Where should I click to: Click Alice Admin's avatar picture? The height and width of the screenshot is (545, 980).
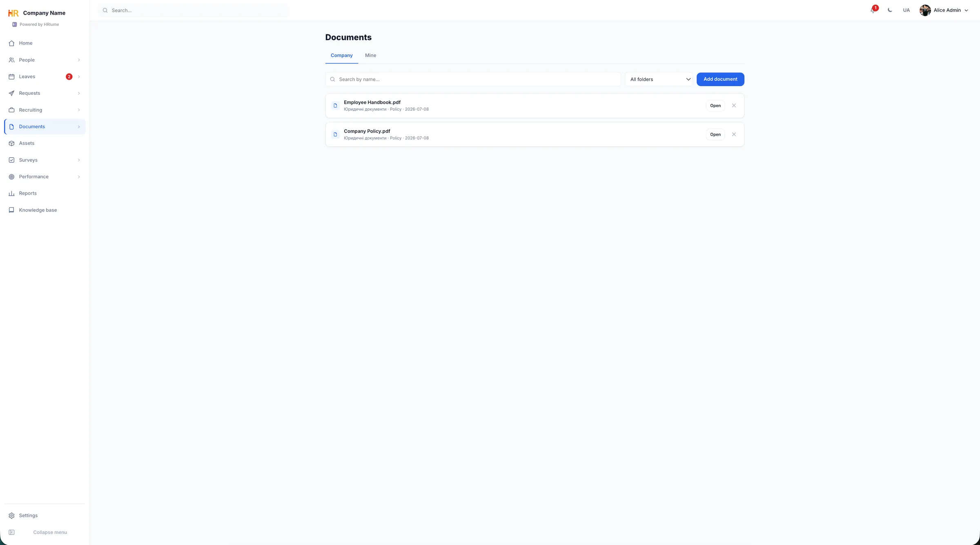pyautogui.click(x=925, y=10)
